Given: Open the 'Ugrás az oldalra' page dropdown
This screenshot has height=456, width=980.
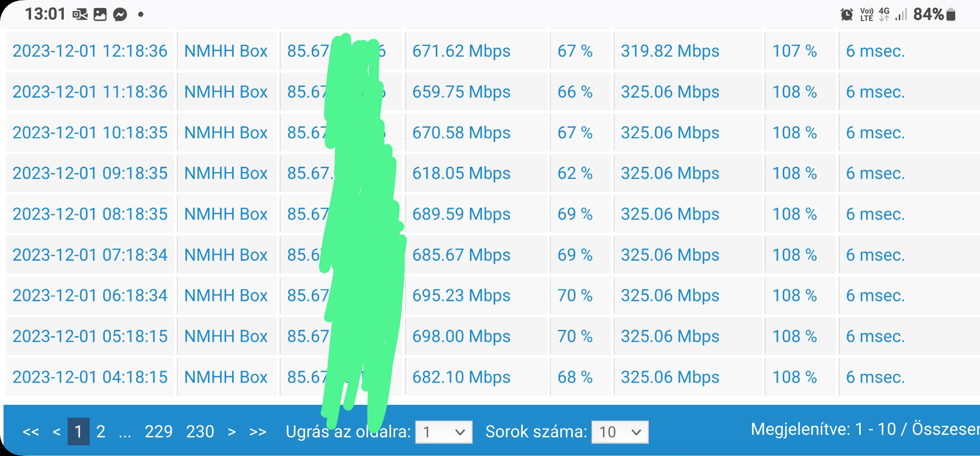Looking at the screenshot, I should coord(444,432).
